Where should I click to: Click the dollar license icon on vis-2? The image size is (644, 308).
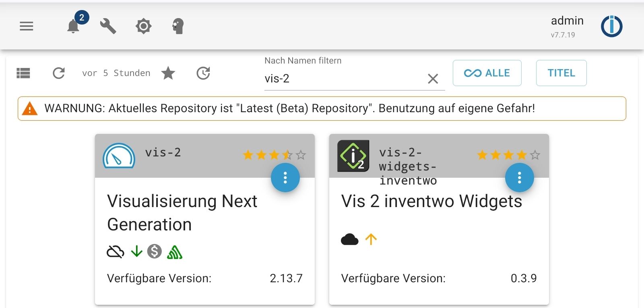[154, 251]
